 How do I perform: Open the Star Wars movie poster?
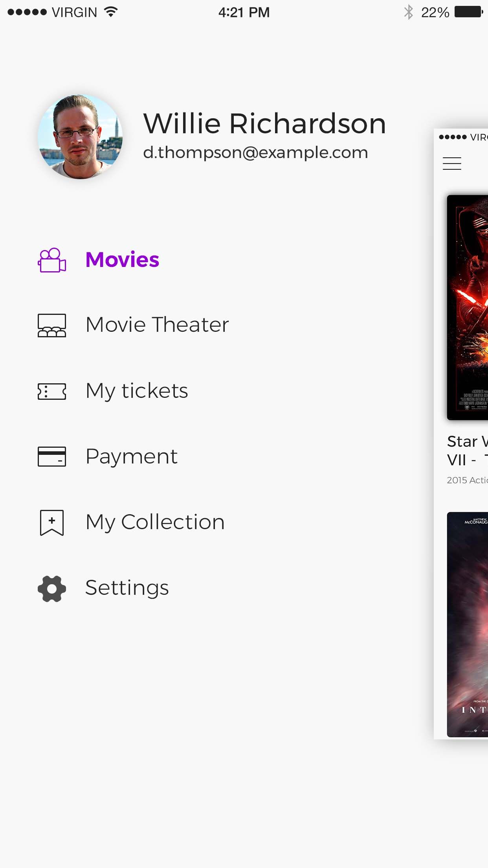point(468,307)
